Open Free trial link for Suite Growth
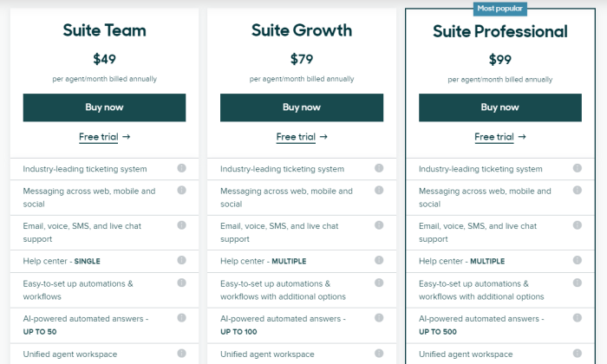Image resolution: width=607 pixels, height=364 pixels. tap(302, 137)
